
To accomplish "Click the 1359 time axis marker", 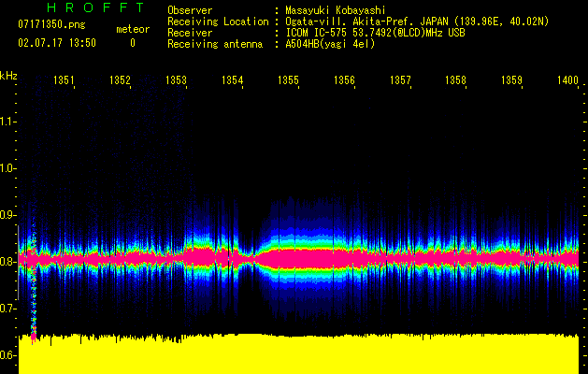I will (512, 79).
